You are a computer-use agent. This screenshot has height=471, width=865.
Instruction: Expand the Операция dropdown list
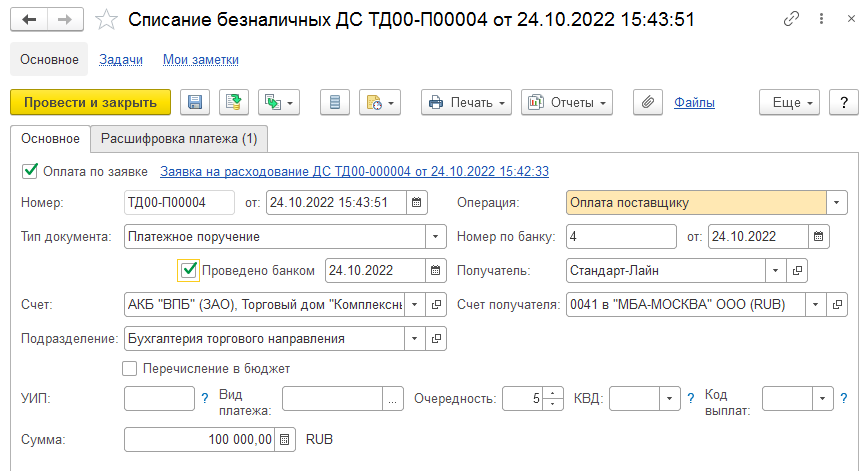(x=836, y=202)
